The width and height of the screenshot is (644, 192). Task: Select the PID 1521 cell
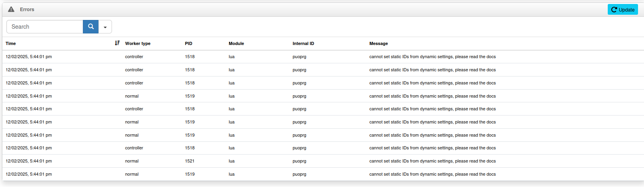coord(190,161)
